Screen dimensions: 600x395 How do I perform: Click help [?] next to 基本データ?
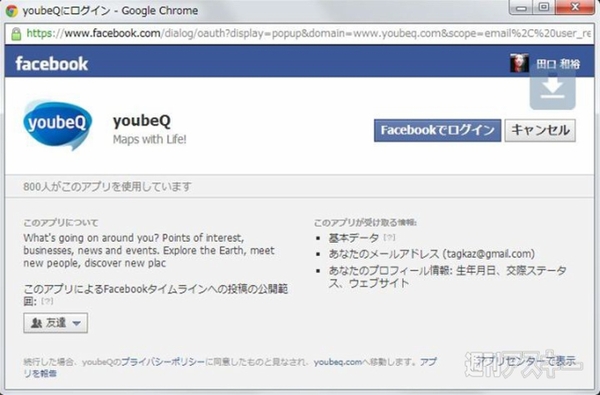(x=389, y=238)
